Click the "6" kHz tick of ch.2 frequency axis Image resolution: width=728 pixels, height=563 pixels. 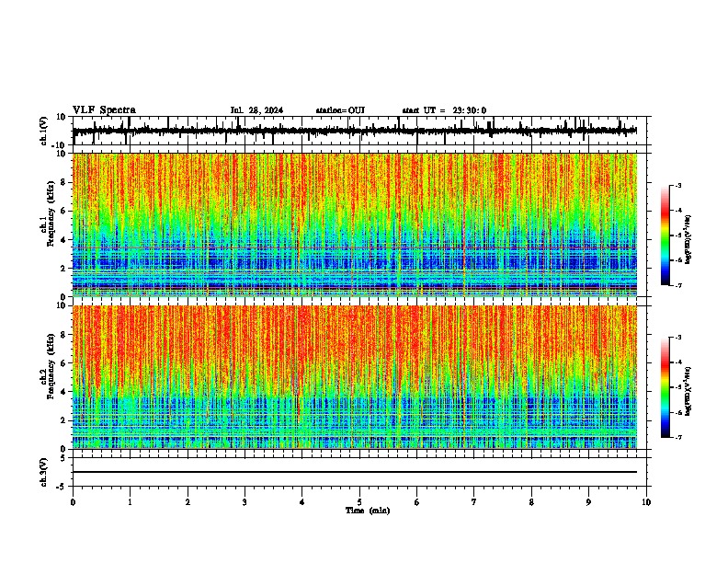click(63, 363)
